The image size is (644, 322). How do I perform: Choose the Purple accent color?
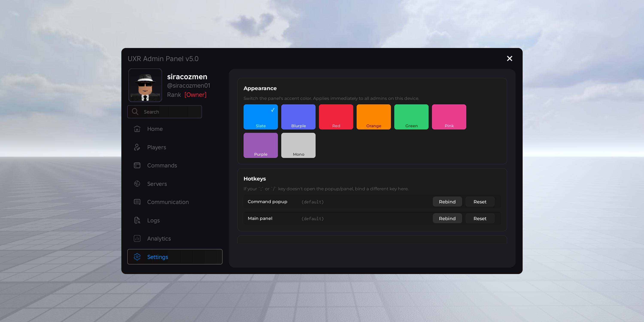[261, 145]
